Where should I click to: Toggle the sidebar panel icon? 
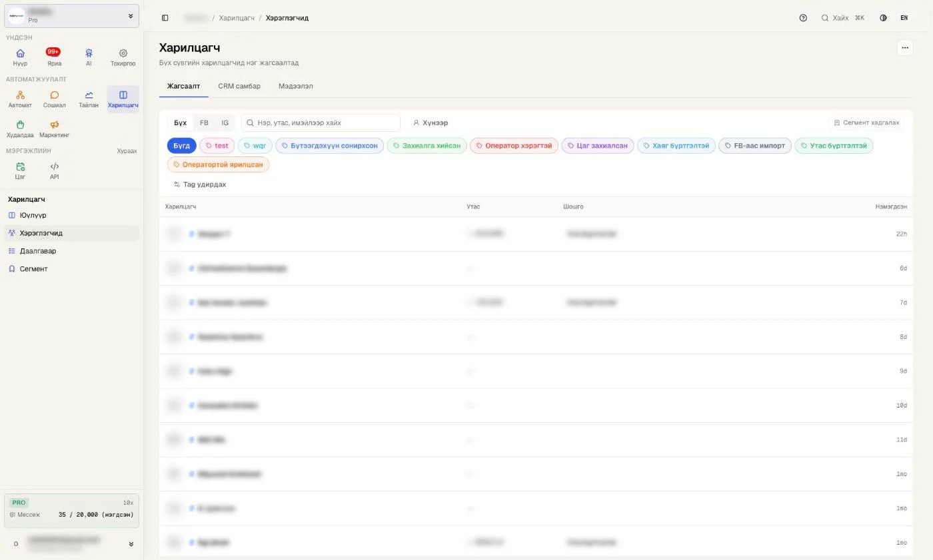tap(165, 18)
